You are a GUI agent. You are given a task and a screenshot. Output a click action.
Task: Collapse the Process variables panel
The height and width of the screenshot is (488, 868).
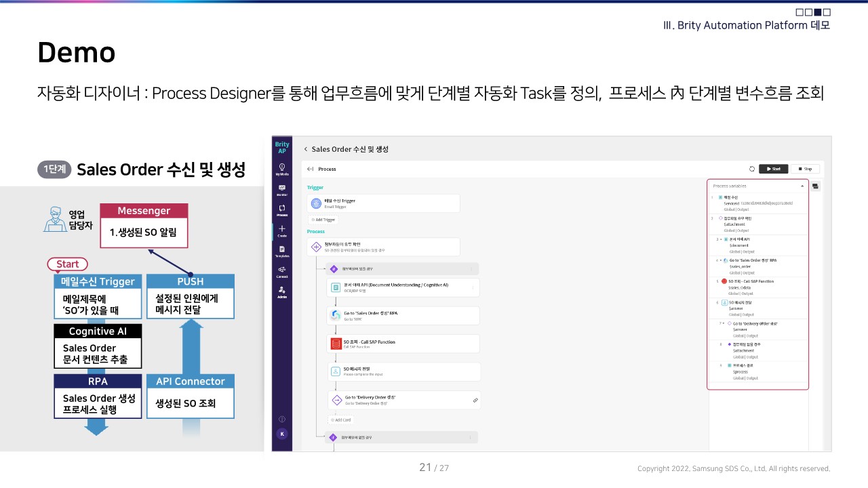pyautogui.click(x=802, y=186)
